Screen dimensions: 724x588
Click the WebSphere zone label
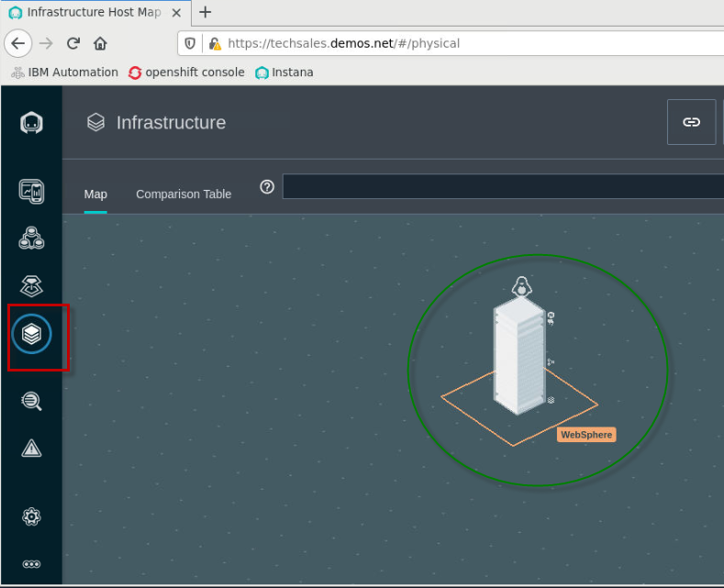[x=586, y=435]
